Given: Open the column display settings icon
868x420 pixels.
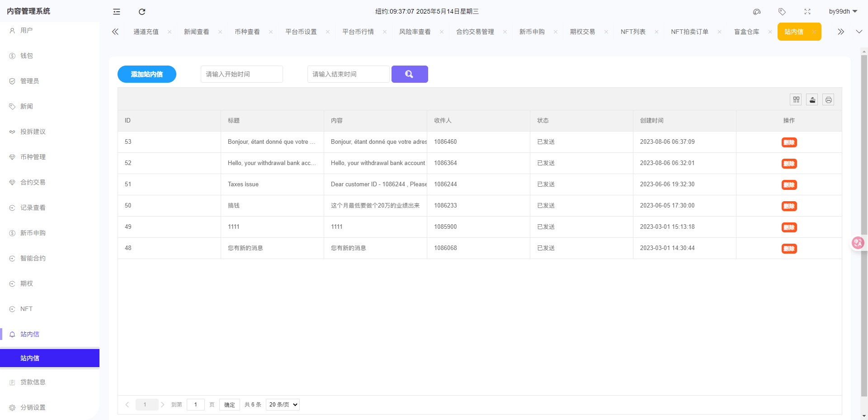Looking at the screenshot, I should click(x=796, y=99).
